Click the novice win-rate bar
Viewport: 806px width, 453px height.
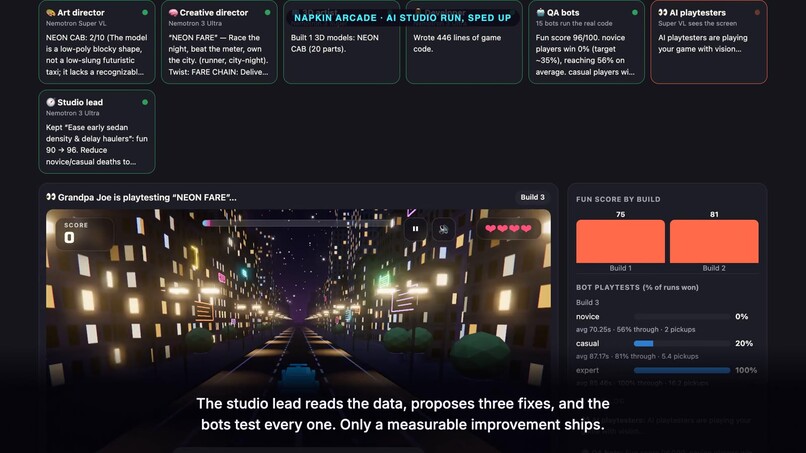point(682,317)
